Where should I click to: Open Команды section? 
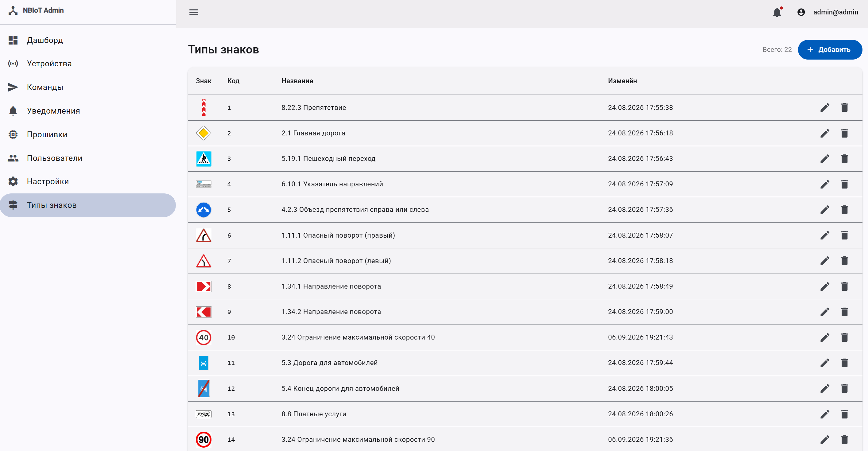click(88, 87)
